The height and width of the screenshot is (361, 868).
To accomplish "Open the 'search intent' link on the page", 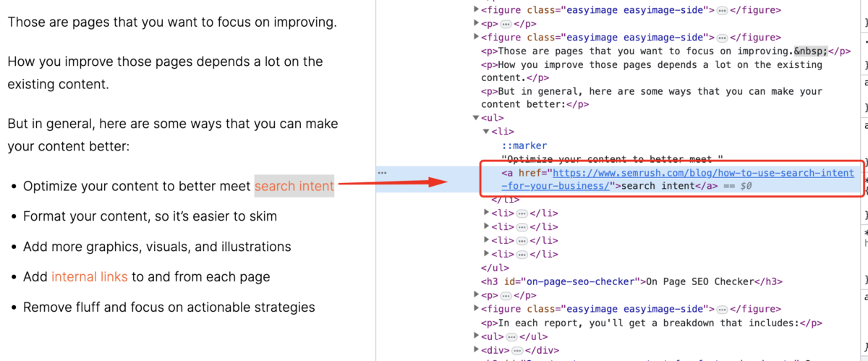I will tap(294, 187).
